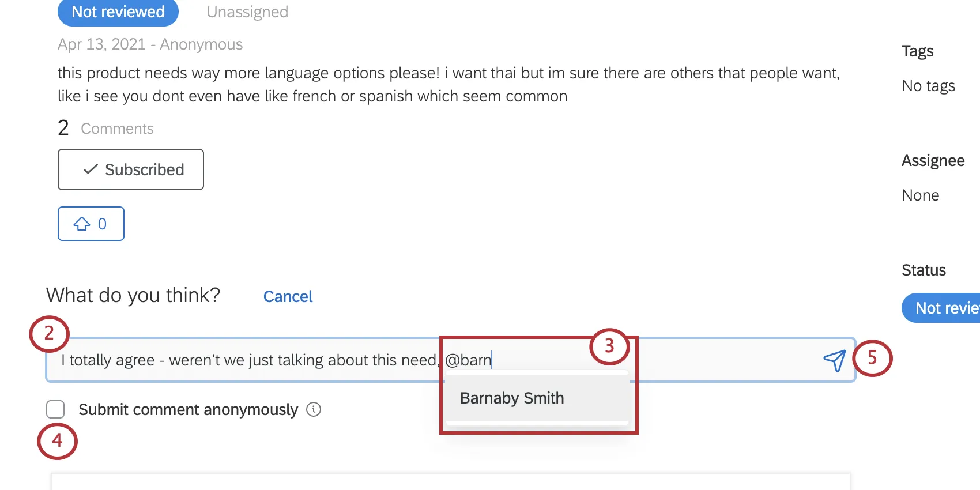The height and width of the screenshot is (490, 980).
Task: Uncheck the anonymous submission box
Action: 55,409
